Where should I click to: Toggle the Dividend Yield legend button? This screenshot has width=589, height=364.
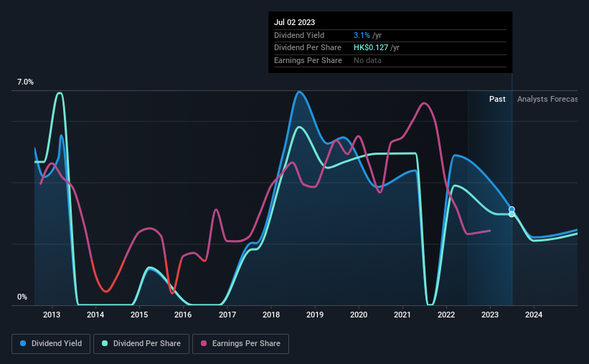[51, 343]
